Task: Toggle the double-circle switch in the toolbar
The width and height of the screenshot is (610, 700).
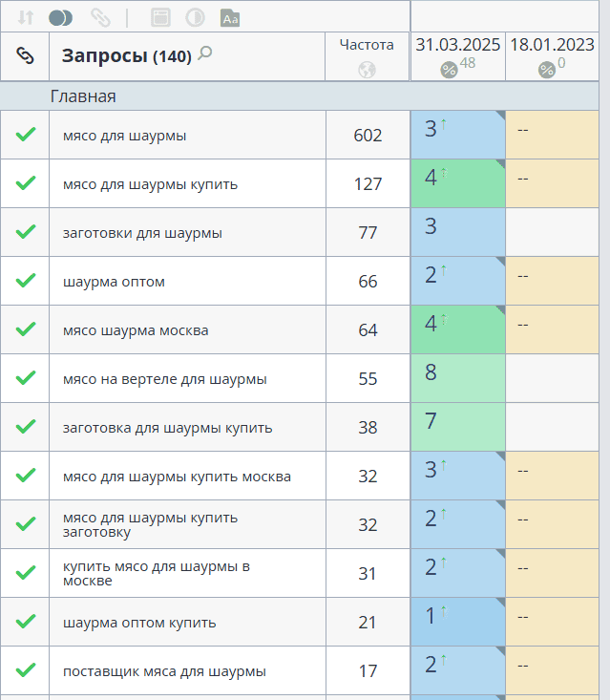Action: coord(61,17)
